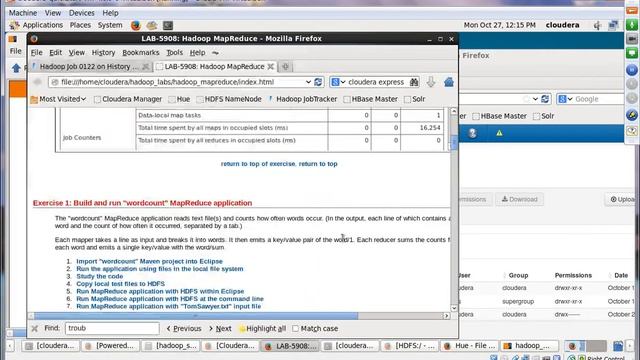Viewport: 640px width, 360px height.
Task: Click the mail launcher icon in top panel
Action: (x=152, y=25)
